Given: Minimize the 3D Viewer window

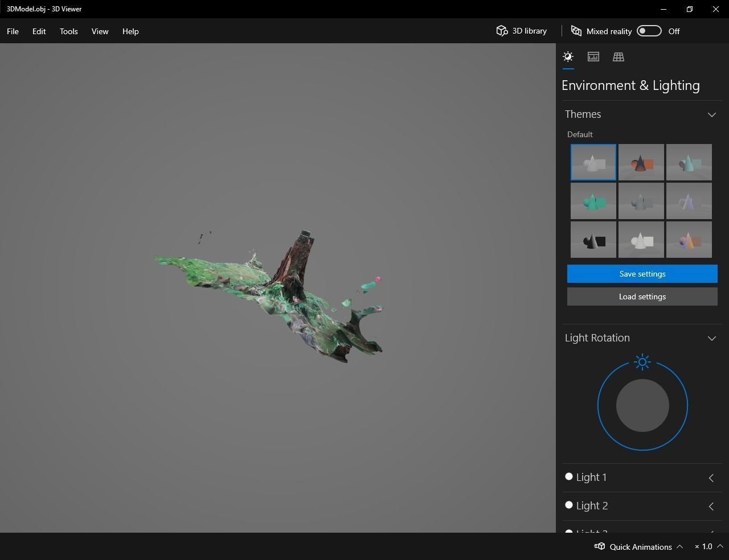Looking at the screenshot, I should click(664, 9).
